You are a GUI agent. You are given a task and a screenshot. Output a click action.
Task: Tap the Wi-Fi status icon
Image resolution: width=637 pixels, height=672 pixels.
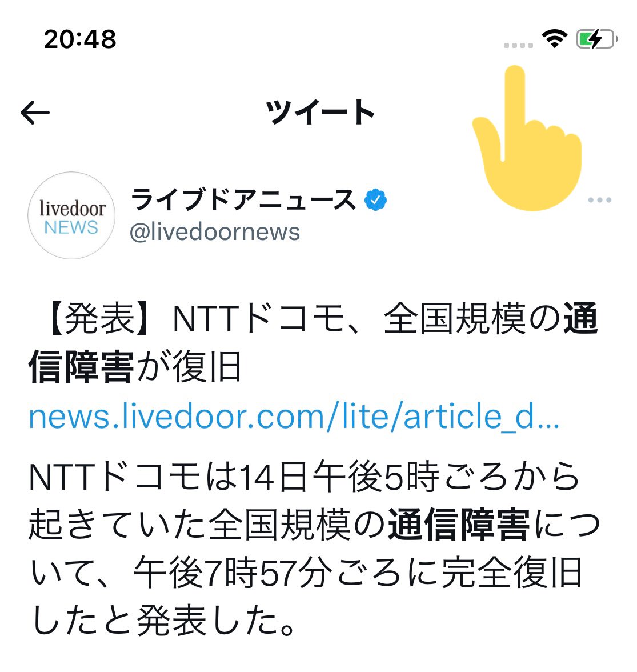pos(554,39)
